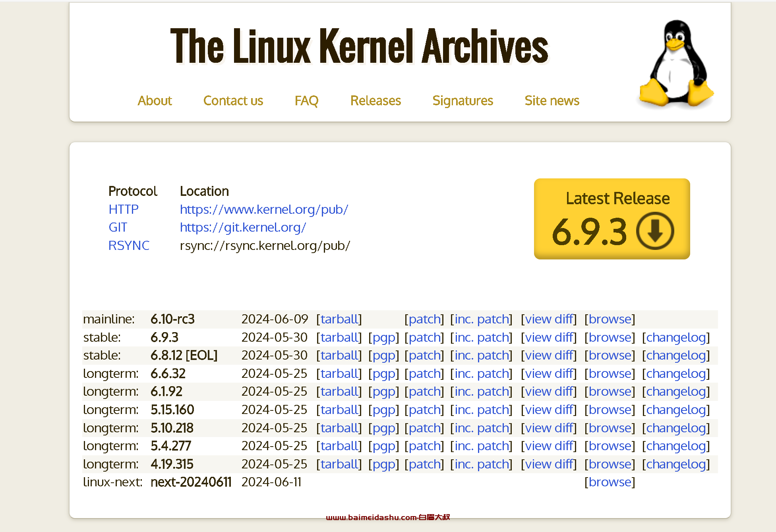Download longterm 6.6.32 tarball
This screenshot has width=776, height=532.
(339, 373)
